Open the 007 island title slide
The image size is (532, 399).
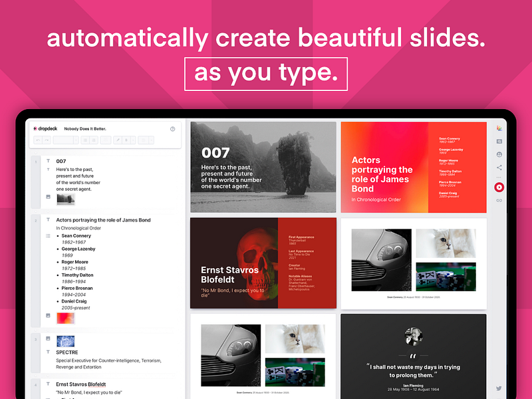click(263, 168)
